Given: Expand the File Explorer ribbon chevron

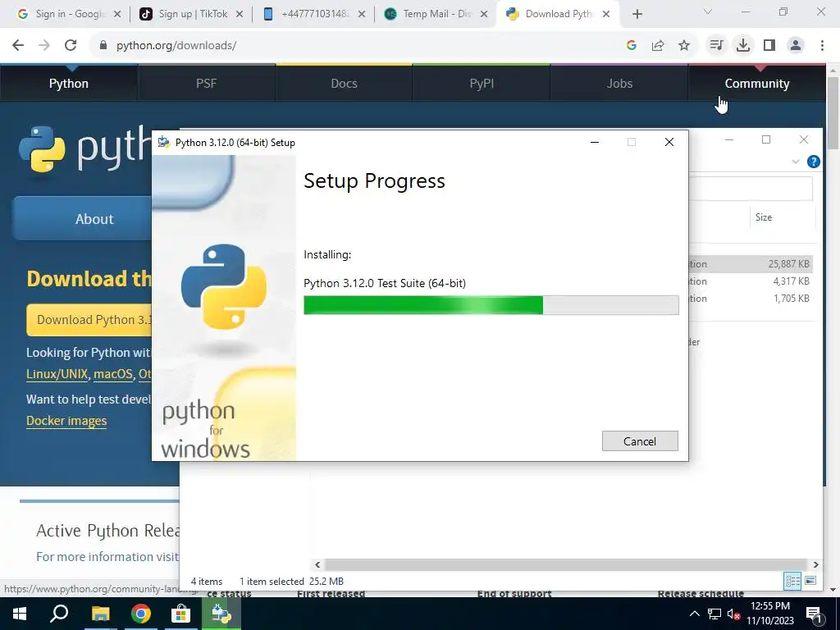Looking at the screenshot, I should click(x=796, y=162).
